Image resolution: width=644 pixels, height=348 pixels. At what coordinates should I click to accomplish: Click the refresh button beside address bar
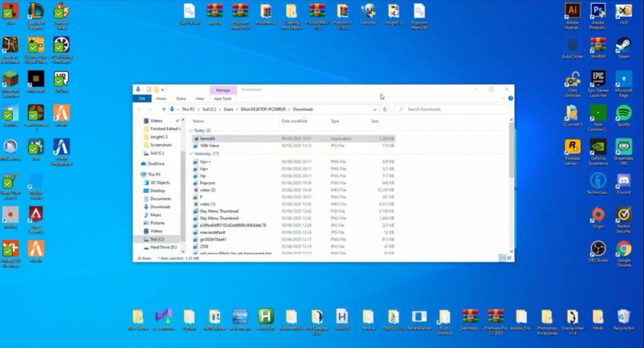(x=385, y=110)
